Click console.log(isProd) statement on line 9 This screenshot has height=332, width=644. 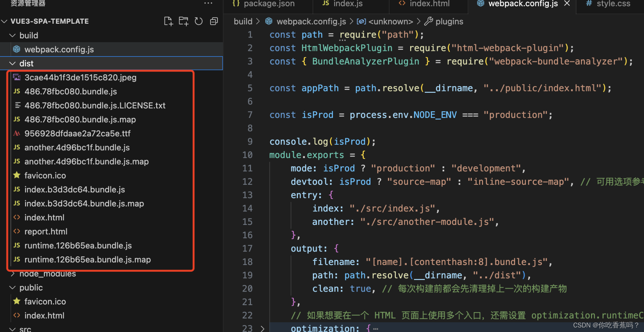tap(323, 142)
